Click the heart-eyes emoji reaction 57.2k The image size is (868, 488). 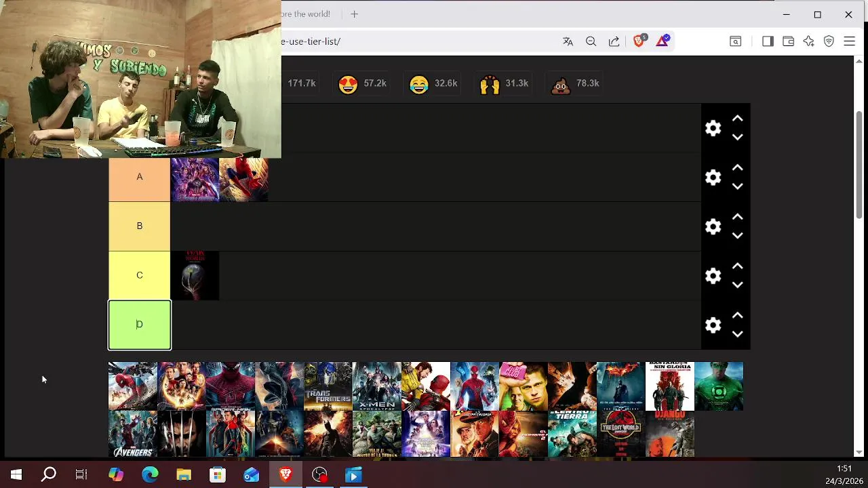[362, 83]
